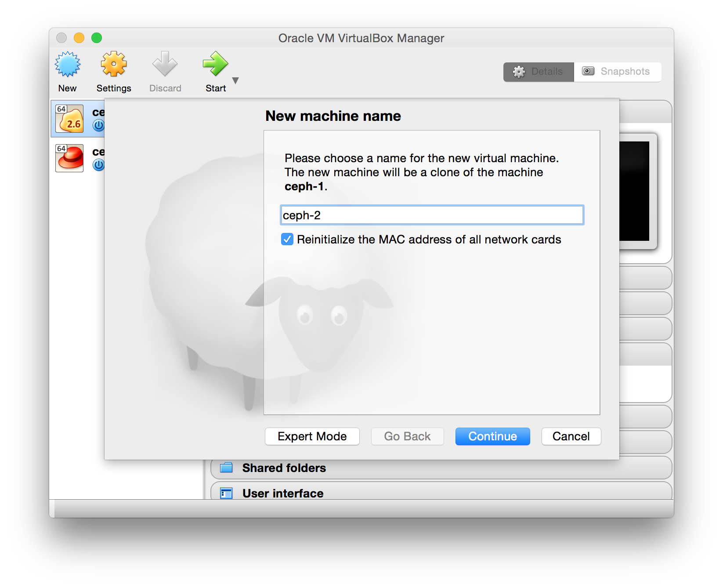Cancel the clone machine wizard

[x=571, y=436]
